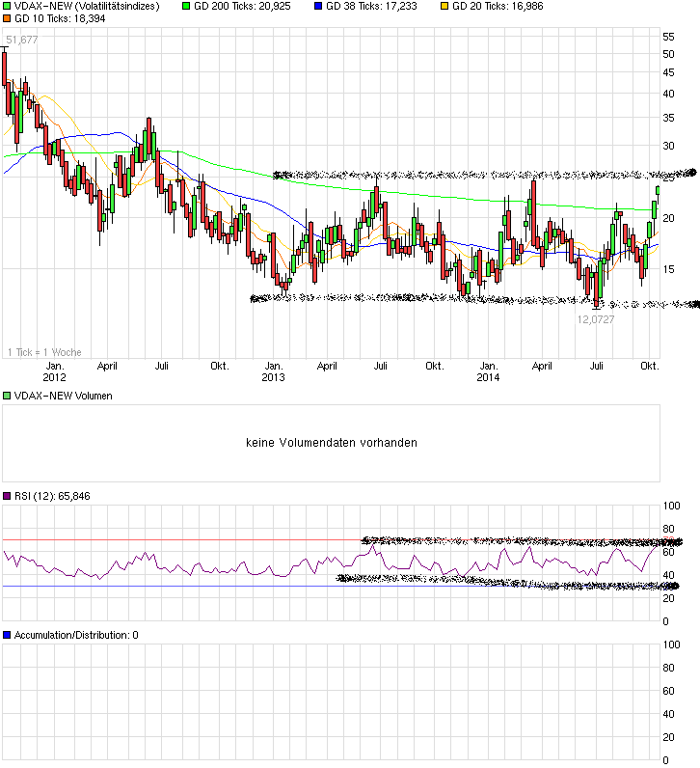Click the blue Accumulation/Distribution swatch
Viewport: 700px width, 768px height.
point(7,635)
